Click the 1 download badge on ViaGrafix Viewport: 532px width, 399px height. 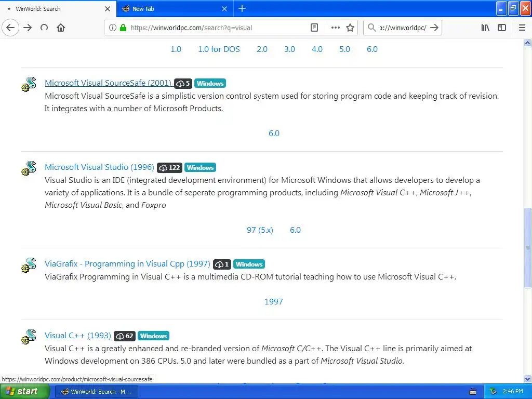tap(222, 264)
